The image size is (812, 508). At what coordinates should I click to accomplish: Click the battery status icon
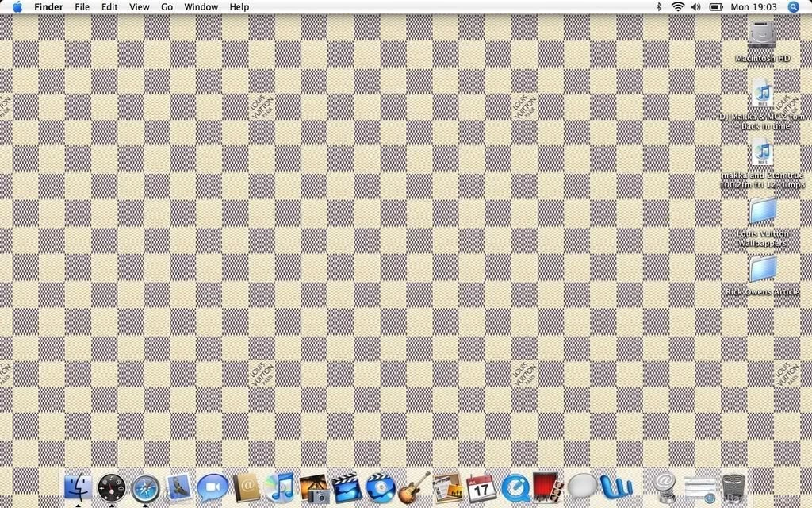tap(716, 6)
